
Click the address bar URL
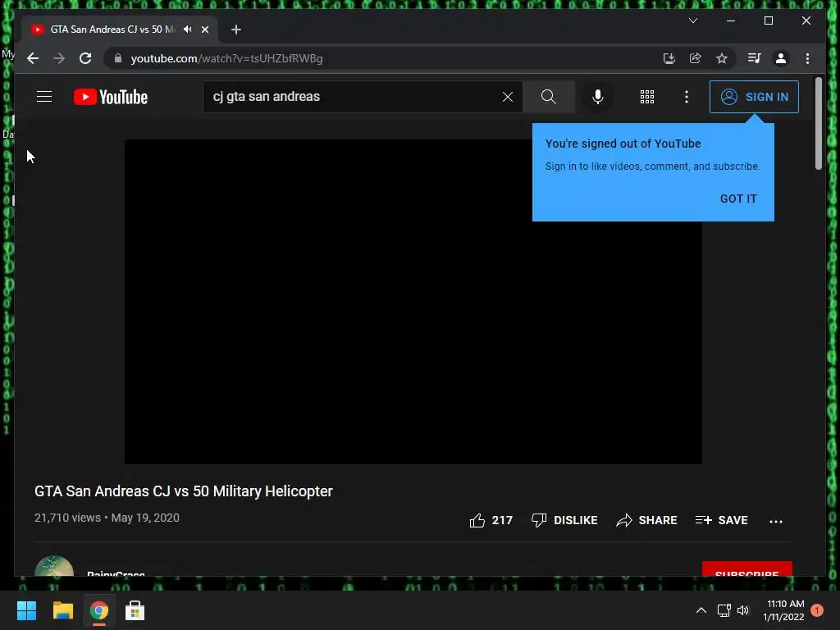pos(226,58)
